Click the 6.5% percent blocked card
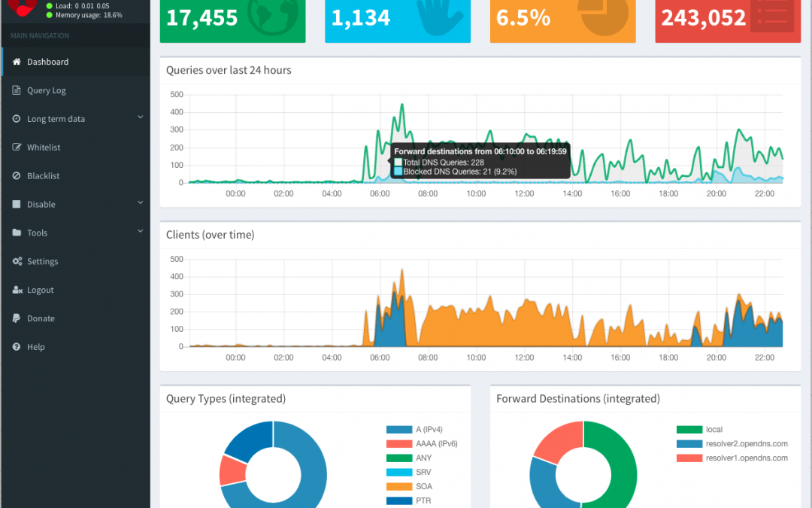This screenshot has height=508, width=812. [x=563, y=20]
